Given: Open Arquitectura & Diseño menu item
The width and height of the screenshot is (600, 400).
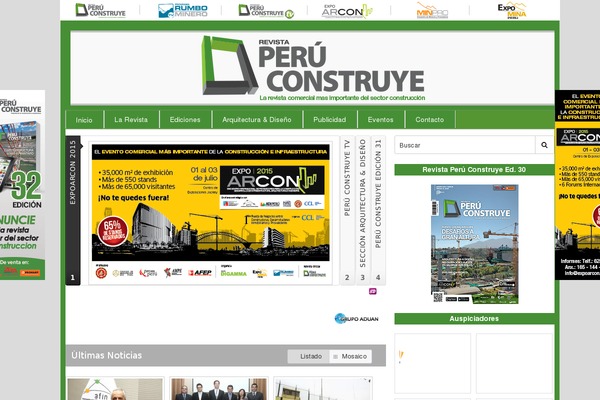Looking at the screenshot, I should (257, 120).
